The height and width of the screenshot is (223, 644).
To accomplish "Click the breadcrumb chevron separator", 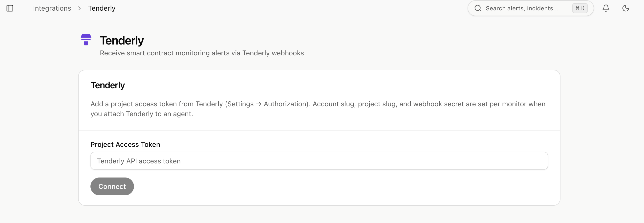I will tap(80, 8).
